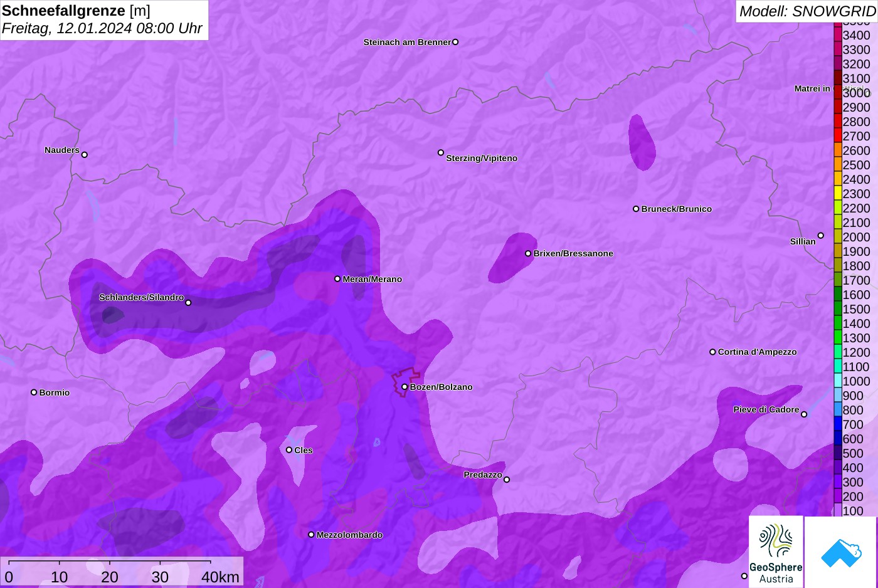Click the 300 violet legend swatch
878x588 pixels.
click(x=837, y=481)
